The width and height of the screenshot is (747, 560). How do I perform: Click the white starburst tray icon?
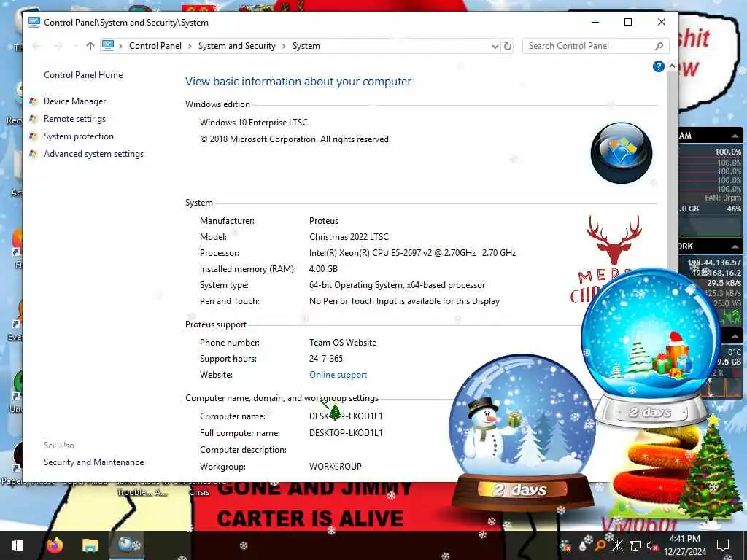[x=617, y=545]
